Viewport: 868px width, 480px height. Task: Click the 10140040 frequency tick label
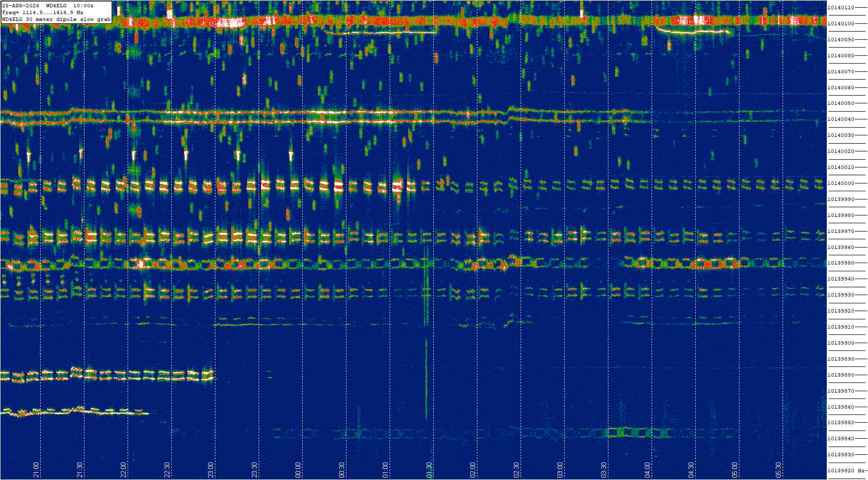click(x=841, y=119)
